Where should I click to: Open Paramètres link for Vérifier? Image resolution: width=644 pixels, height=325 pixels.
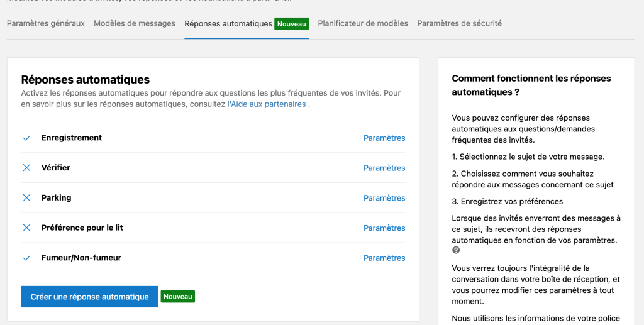(384, 168)
